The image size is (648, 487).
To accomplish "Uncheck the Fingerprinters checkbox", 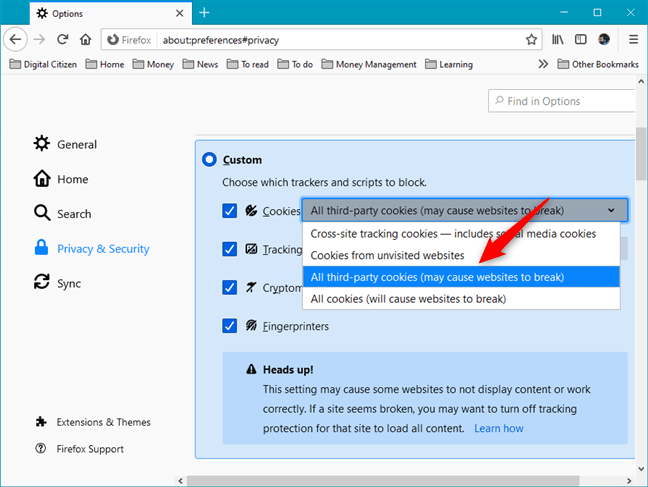I will pos(230,326).
